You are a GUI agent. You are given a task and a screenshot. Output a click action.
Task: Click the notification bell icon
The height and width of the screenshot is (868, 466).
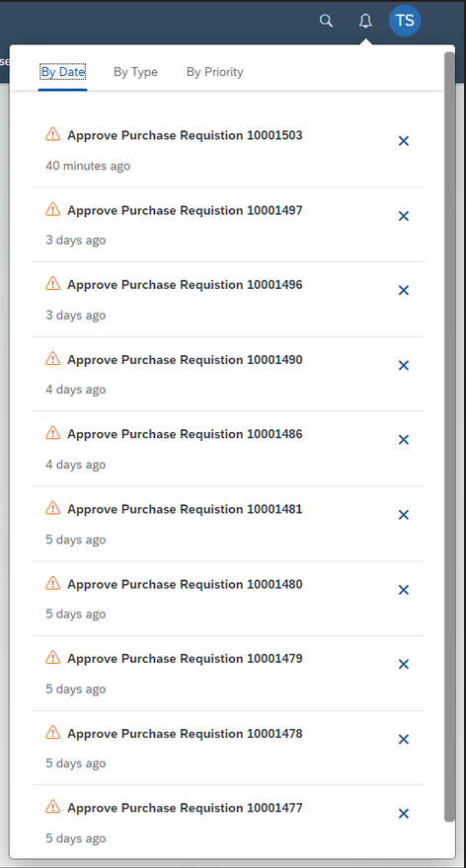pyautogui.click(x=365, y=21)
